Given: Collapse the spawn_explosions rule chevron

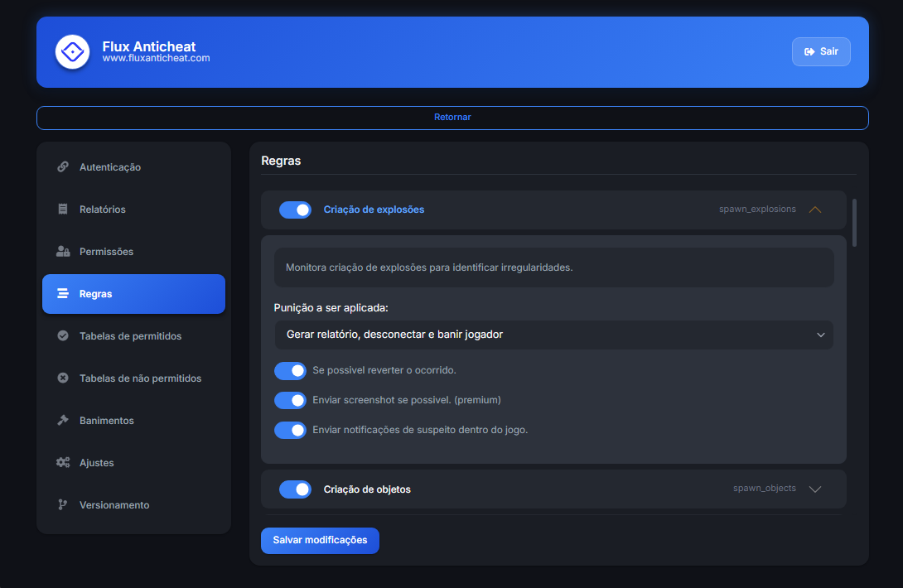Looking at the screenshot, I should click(814, 210).
